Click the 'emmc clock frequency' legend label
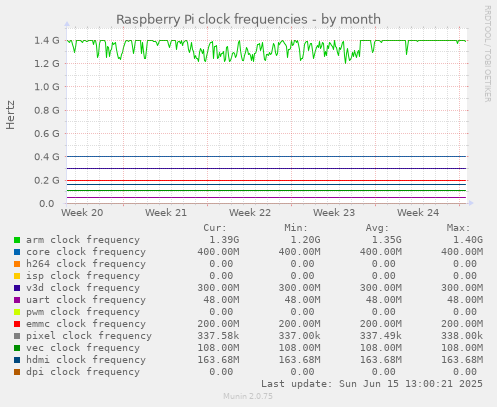The width and height of the screenshot is (497, 407). coord(86,324)
